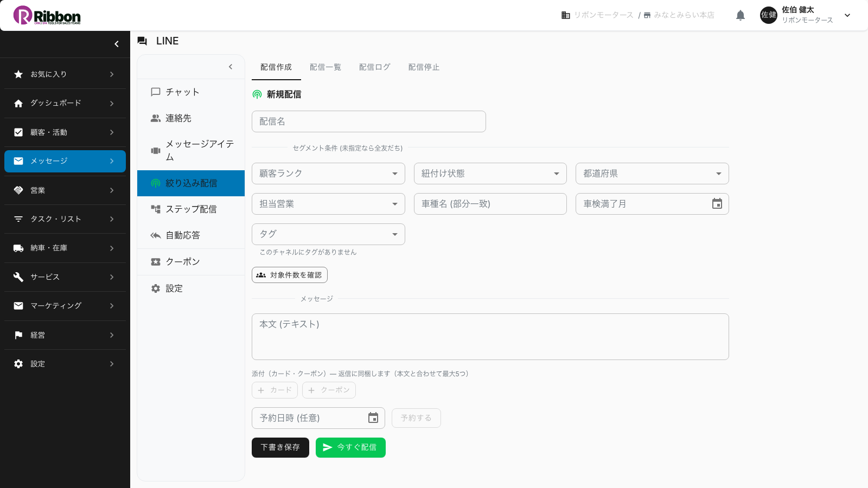Click the 営業 handshake icon
Image resolution: width=868 pixels, height=488 pixels.
(x=18, y=190)
